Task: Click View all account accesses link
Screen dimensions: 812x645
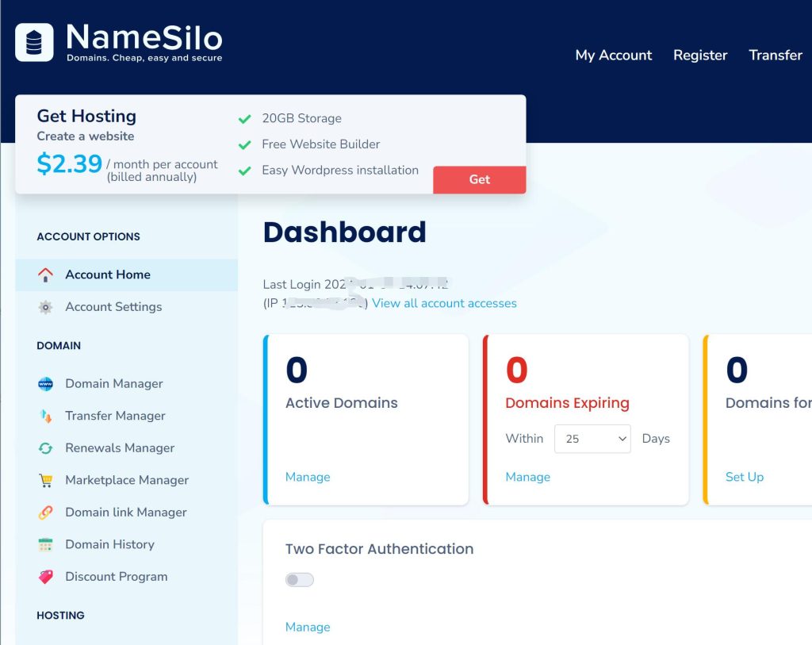Action: pyautogui.click(x=444, y=303)
